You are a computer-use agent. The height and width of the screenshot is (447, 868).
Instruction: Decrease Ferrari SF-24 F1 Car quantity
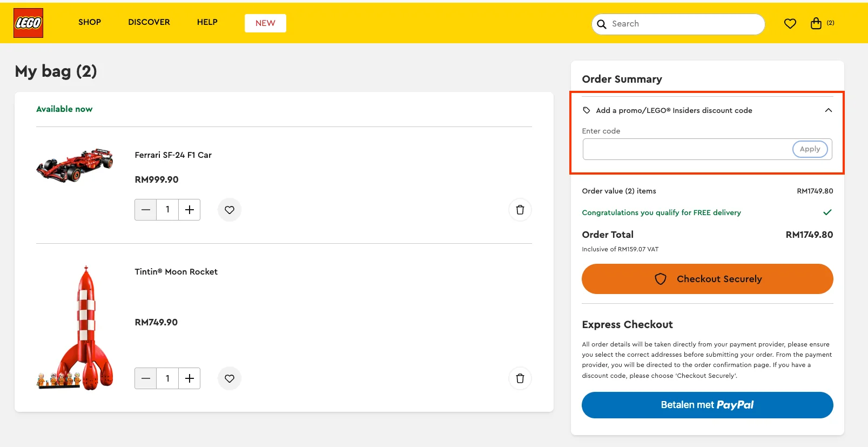tap(146, 210)
